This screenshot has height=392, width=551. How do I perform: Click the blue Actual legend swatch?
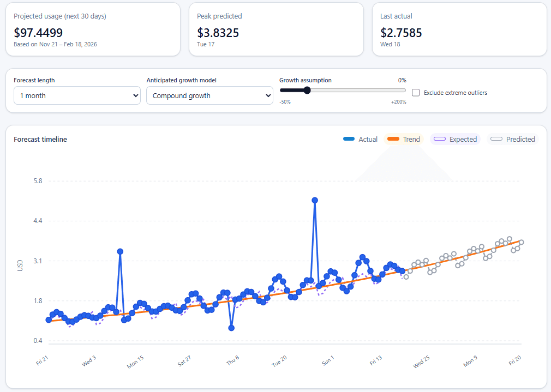point(348,139)
